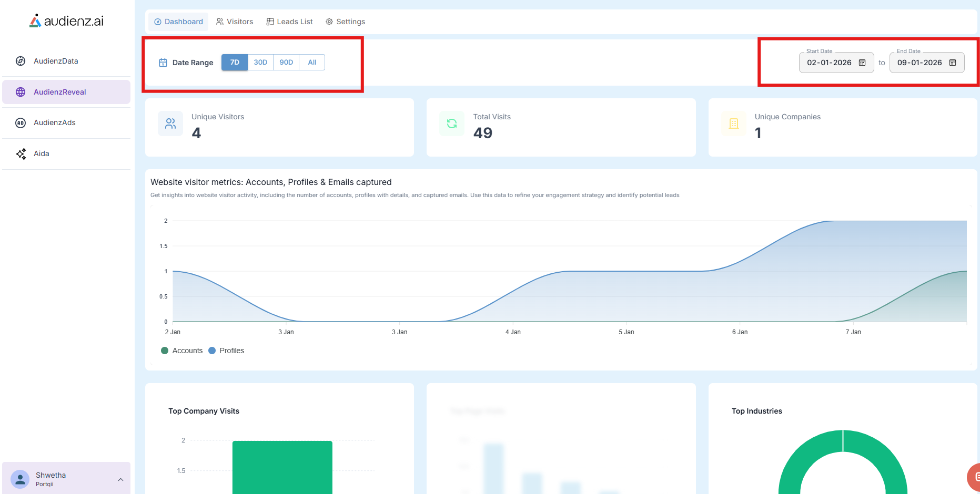The image size is (980, 494).
Task: Go to the Settings tab
Action: point(345,22)
